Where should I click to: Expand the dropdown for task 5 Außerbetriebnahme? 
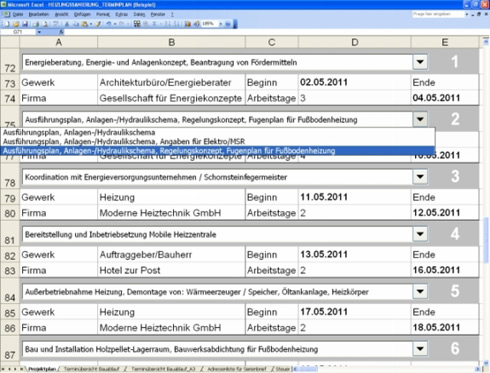coord(420,291)
